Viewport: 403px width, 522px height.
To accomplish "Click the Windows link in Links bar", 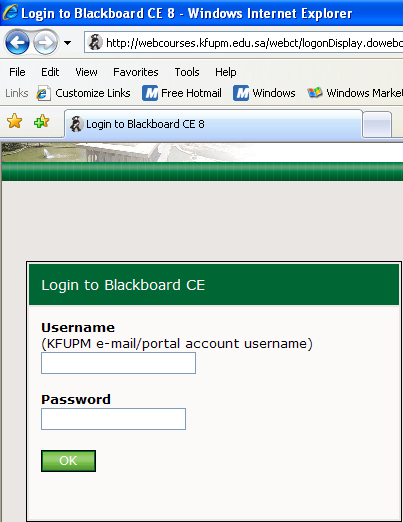I will point(264,93).
